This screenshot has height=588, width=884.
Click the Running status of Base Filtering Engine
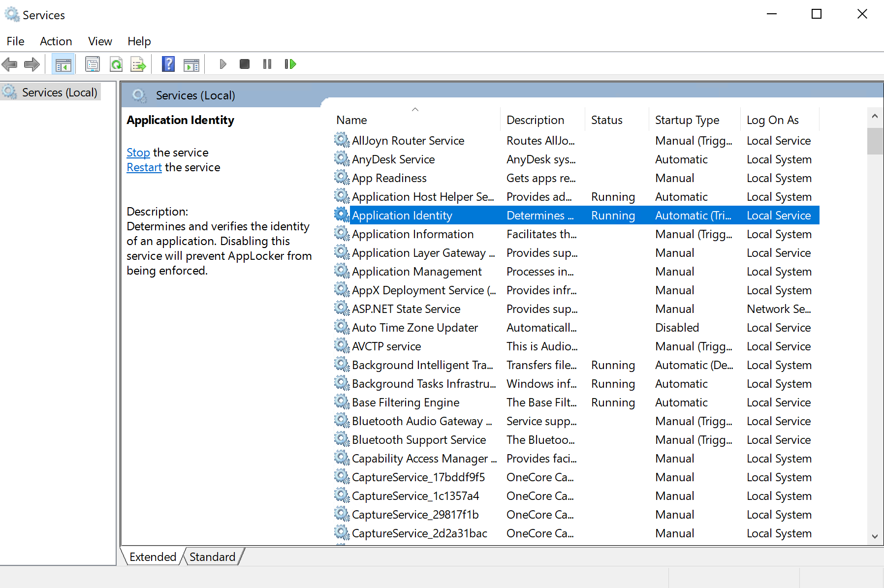click(x=613, y=402)
